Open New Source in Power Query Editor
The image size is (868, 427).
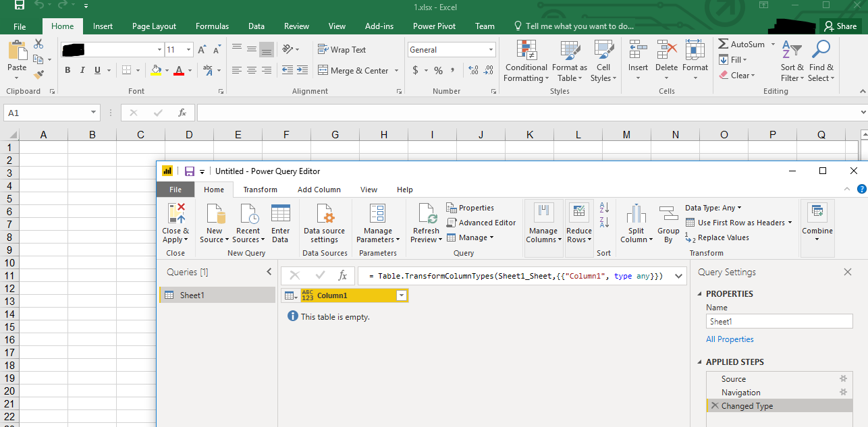point(215,223)
